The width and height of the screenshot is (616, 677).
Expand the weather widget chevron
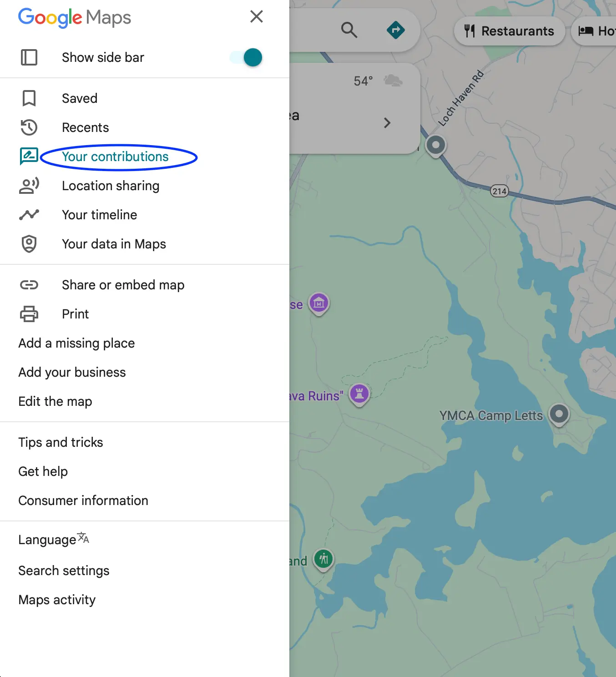[387, 123]
